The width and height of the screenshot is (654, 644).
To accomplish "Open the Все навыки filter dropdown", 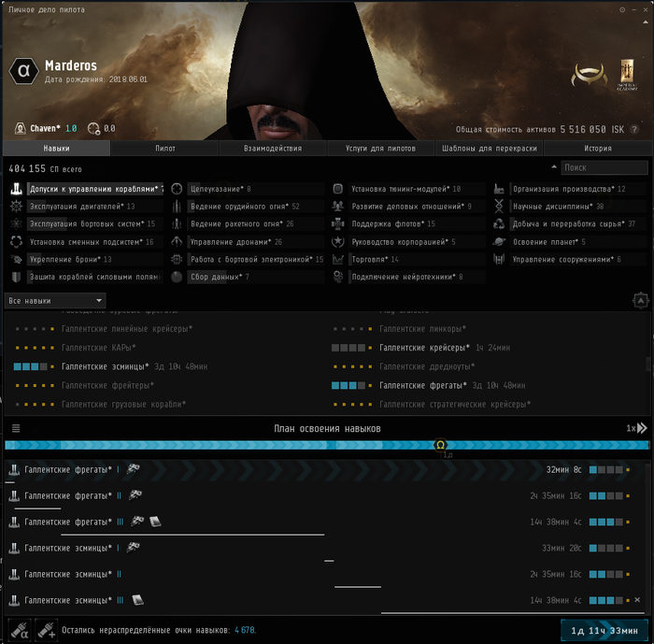I will [55, 301].
